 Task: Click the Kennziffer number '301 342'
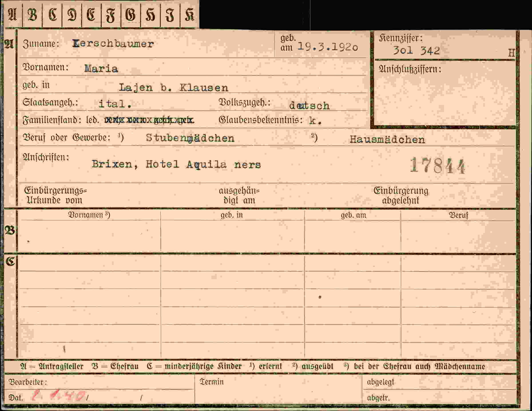point(416,50)
